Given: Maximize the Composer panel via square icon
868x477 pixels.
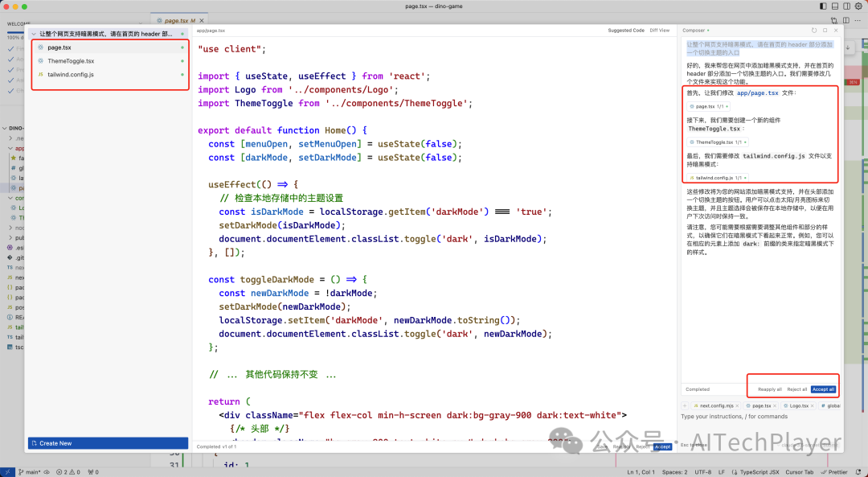Looking at the screenshot, I should coord(825,31).
